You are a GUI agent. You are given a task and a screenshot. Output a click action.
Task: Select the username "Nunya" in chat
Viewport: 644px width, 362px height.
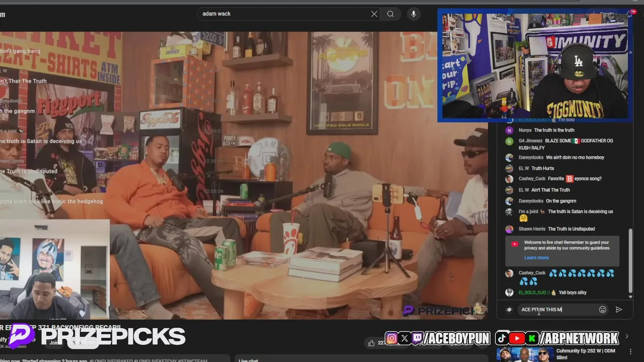(x=525, y=130)
